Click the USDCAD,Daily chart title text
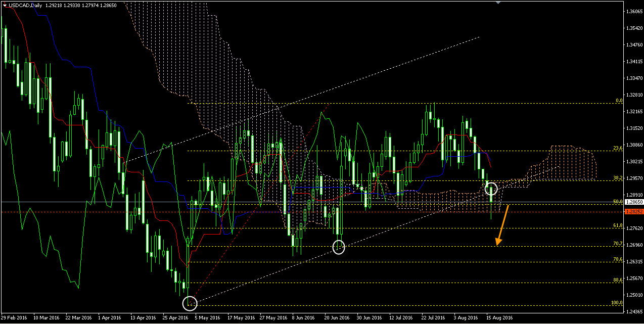This screenshot has height=324, width=644. (25, 5)
